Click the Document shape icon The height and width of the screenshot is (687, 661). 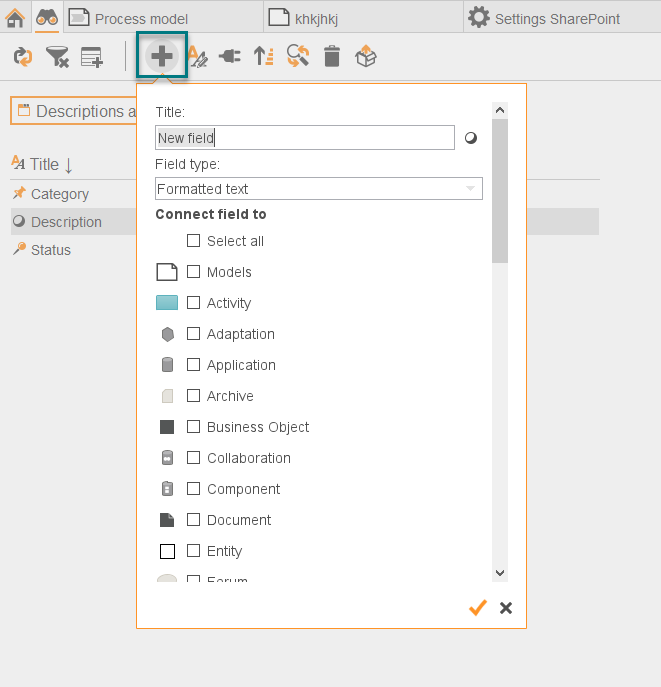coord(167,520)
